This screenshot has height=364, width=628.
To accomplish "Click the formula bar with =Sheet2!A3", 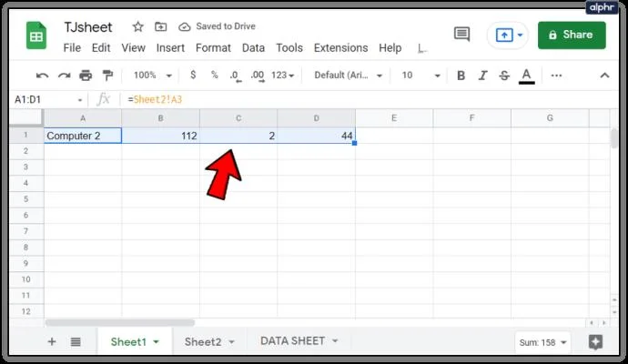I will coord(369,99).
